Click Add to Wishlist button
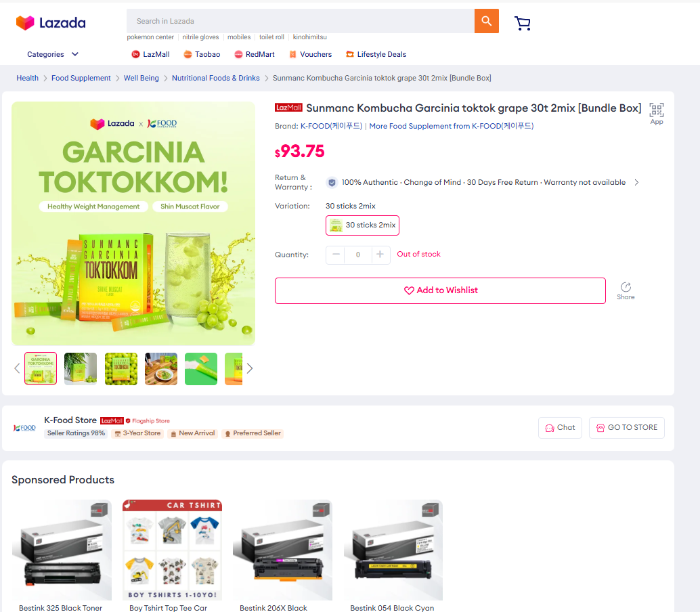700x612 pixels. point(440,290)
